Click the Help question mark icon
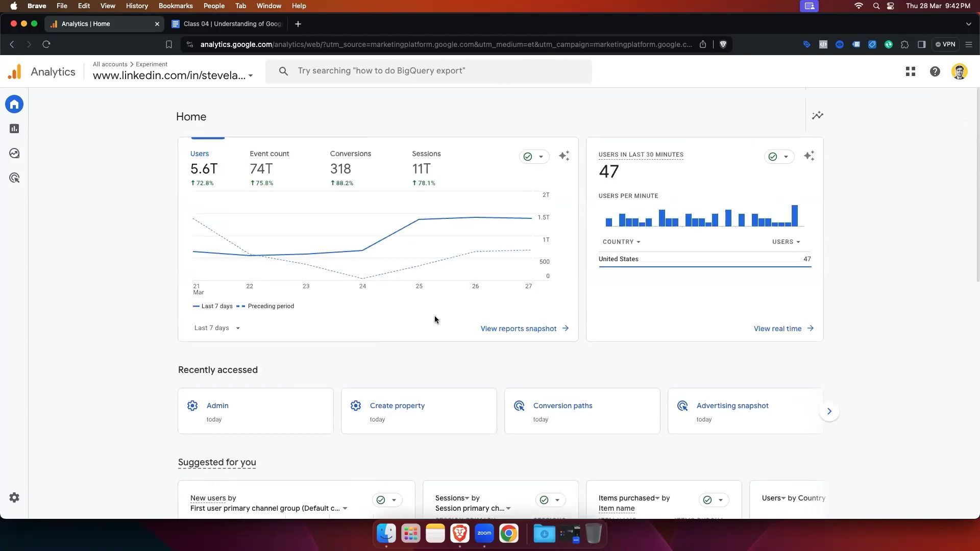Screen dimensions: 980x551 tap(935, 72)
